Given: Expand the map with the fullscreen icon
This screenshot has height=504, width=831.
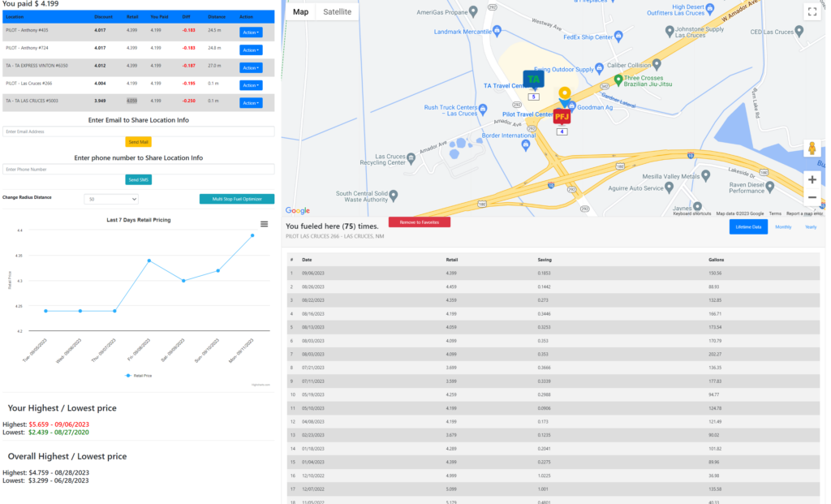Looking at the screenshot, I should 812,11.
